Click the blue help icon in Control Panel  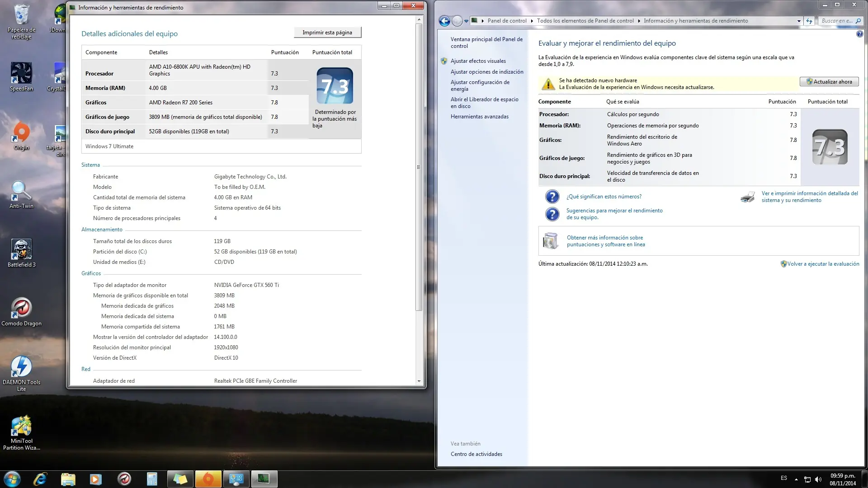pyautogui.click(x=860, y=34)
